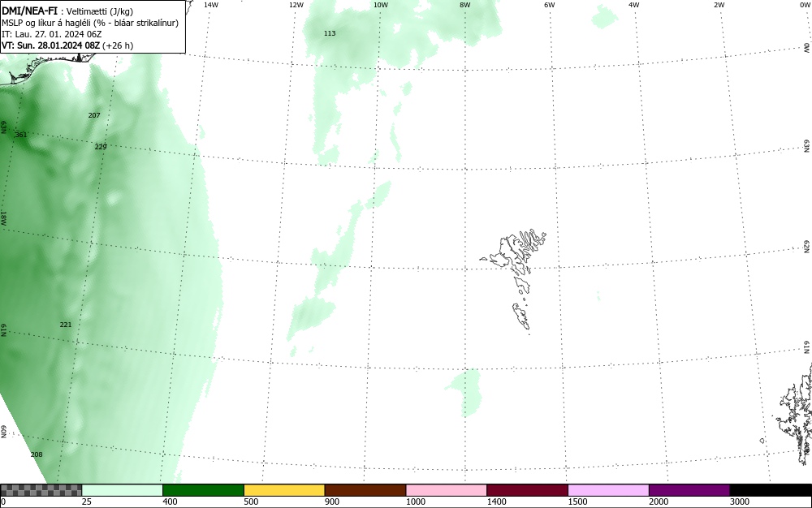Screen dimensions: 812x508
Task: Click the 4W longitude label
Action: click(x=634, y=5)
